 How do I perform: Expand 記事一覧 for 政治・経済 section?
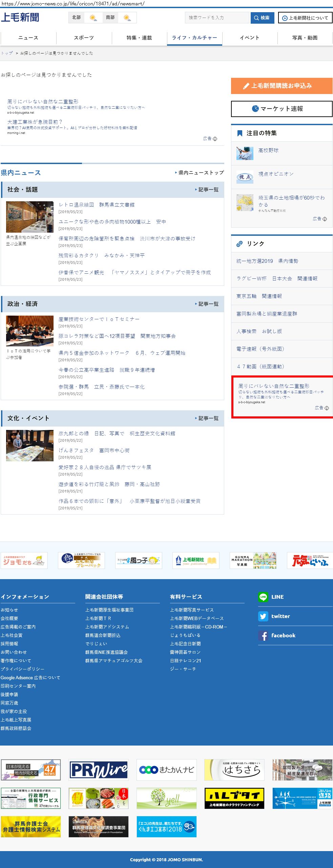tap(207, 304)
